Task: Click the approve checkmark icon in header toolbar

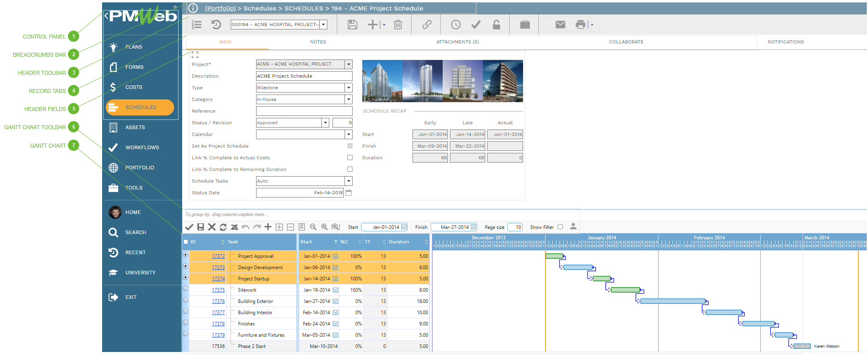Action: [476, 25]
